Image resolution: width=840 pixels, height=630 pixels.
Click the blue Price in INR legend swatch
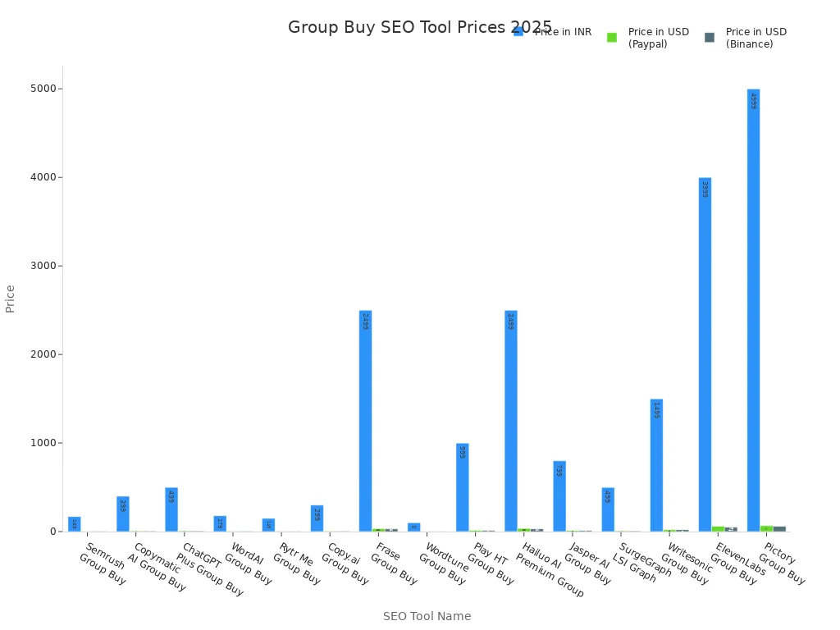coord(518,32)
